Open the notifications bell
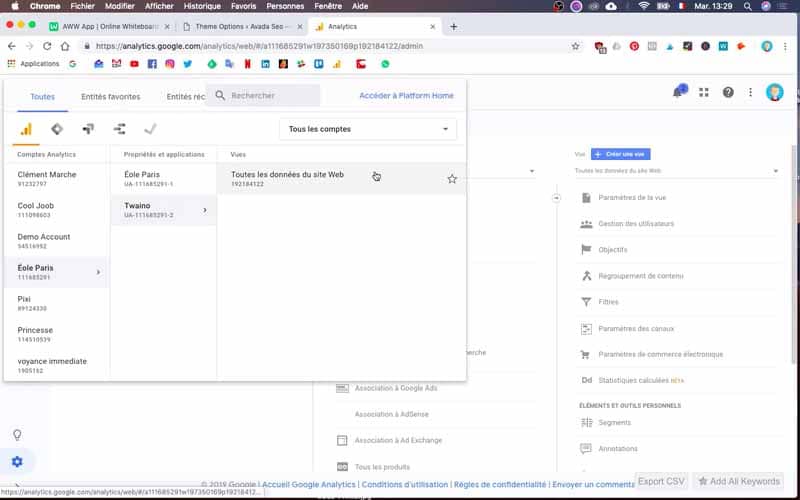 679,92
